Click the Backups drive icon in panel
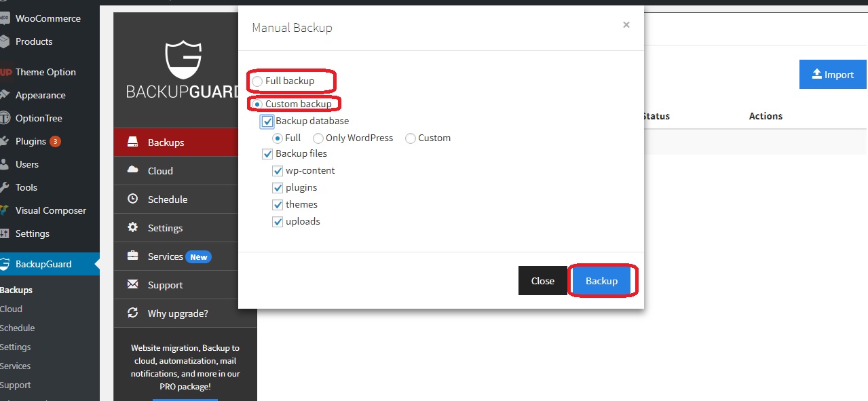The height and width of the screenshot is (401, 868). (133, 142)
